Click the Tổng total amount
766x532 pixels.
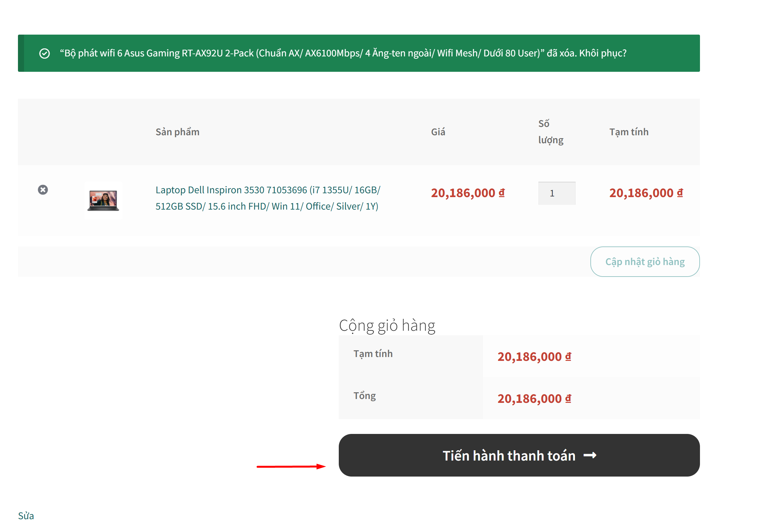coord(534,398)
